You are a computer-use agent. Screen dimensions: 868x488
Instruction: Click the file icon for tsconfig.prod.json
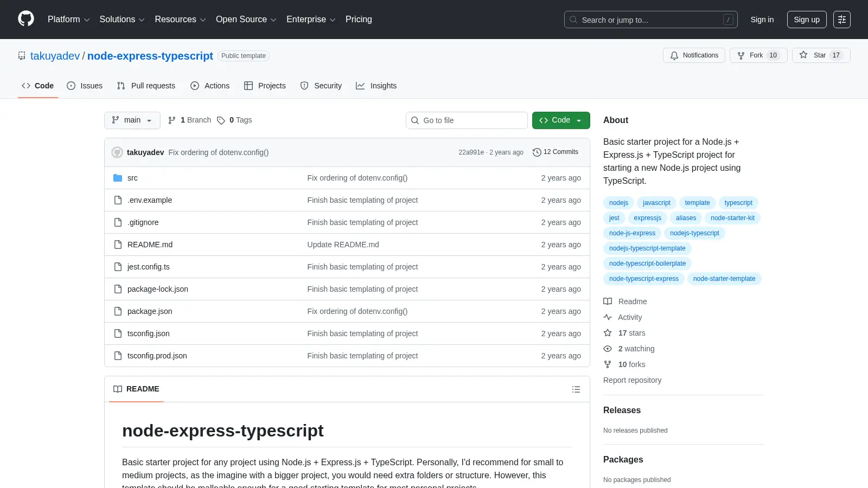118,356
